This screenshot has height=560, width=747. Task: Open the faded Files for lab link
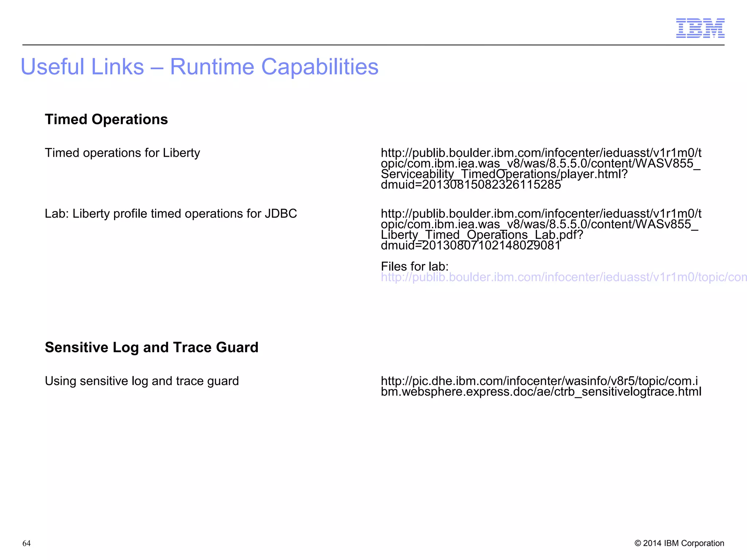point(564,277)
